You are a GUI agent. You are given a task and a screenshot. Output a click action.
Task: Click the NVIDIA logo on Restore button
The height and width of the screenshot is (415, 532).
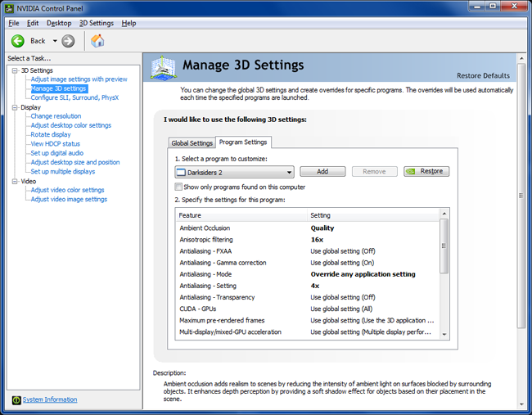tap(413, 172)
